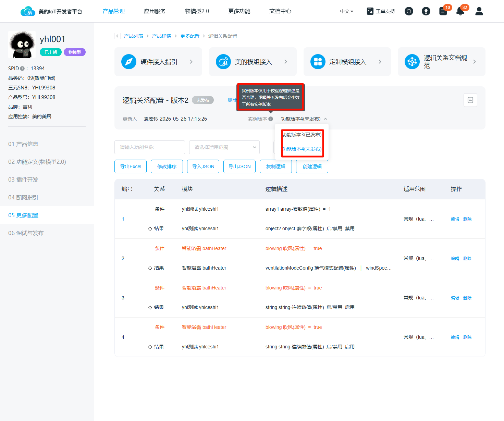This screenshot has height=421, width=504.
Task: Click the 创建逻辑 button
Action: coord(312,166)
